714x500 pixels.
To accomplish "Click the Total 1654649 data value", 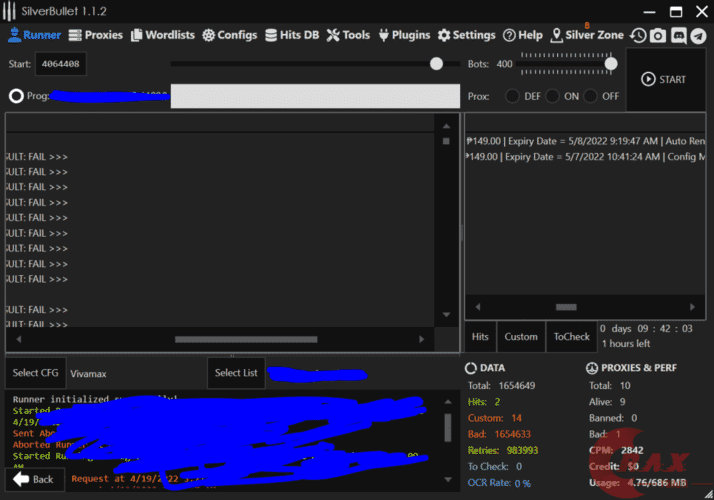I will pyautogui.click(x=517, y=386).
